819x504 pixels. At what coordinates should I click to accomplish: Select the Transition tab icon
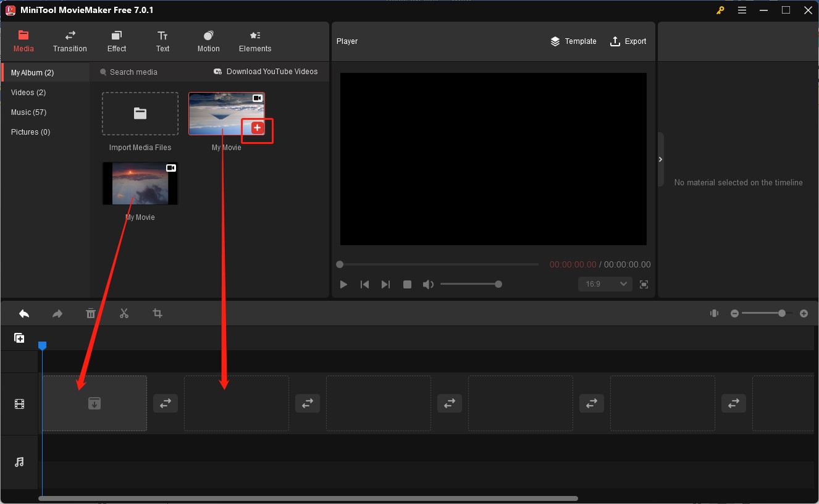pyautogui.click(x=69, y=36)
